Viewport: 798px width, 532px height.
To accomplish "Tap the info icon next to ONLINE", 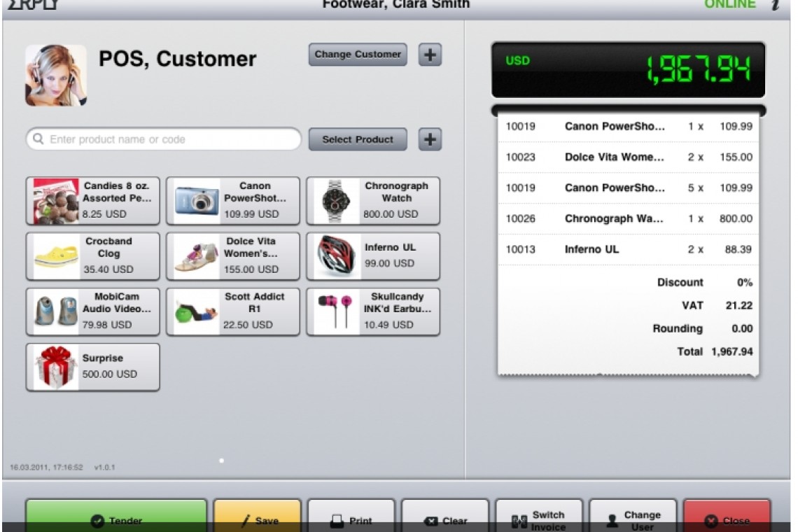I will pyautogui.click(x=774, y=5).
